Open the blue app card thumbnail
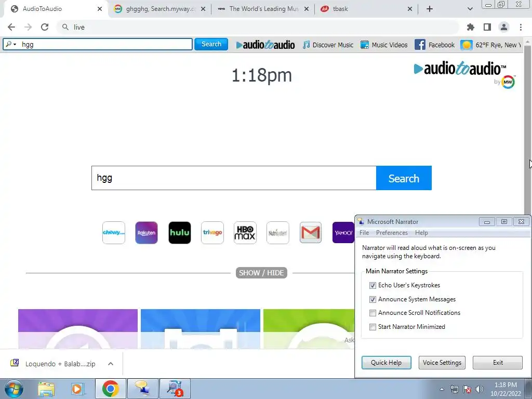532x399 pixels. click(x=201, y=329)
